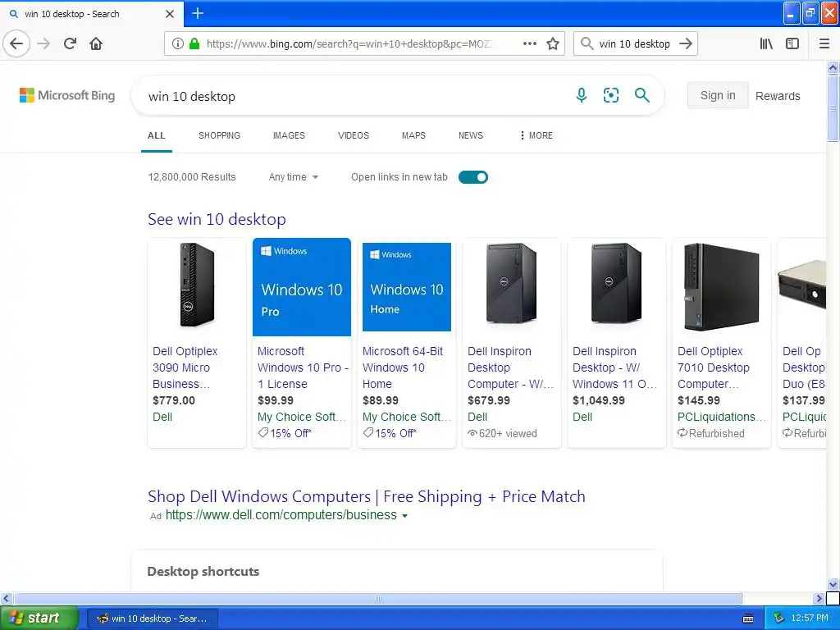Open 'Dell Inspiron Desktop - W/ Windows 11' link
The width and height of the screenshot is (840, 630).
614,367
